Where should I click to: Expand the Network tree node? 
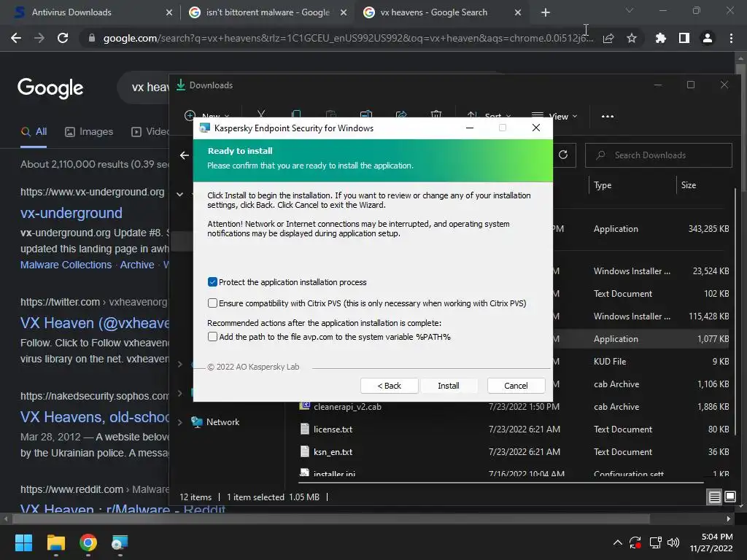tap(180, 422)
